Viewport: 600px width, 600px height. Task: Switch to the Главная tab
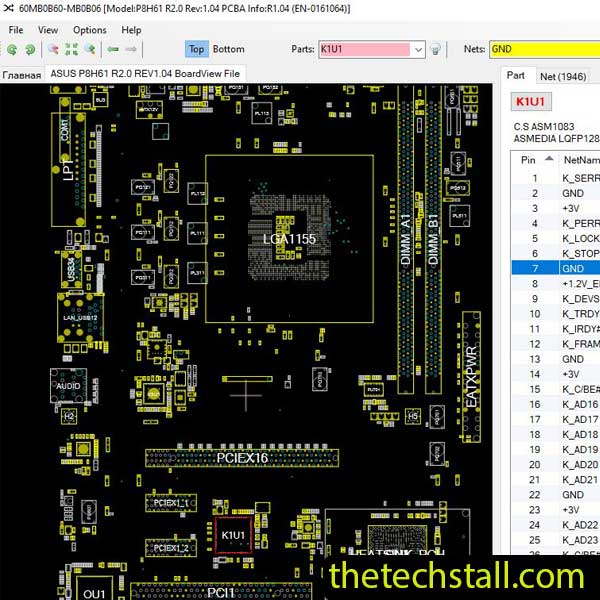[x=21, y=75]
